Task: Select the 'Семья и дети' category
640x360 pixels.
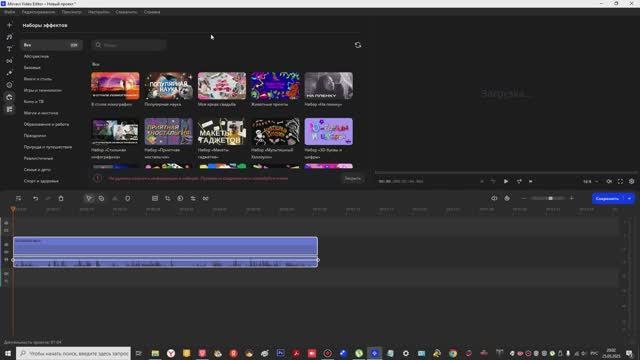Action: point(37,169)
